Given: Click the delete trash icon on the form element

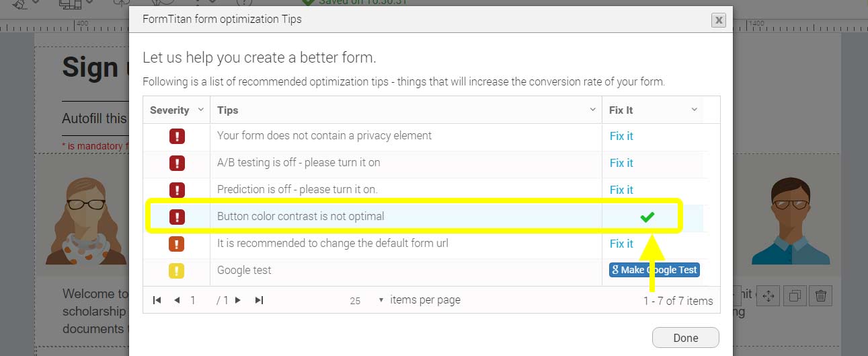Looking at the screenshot, I should pos(820,295).
